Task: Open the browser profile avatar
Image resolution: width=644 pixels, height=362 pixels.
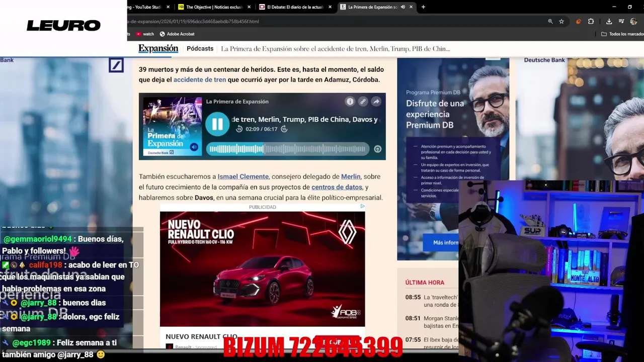Action: click(633, 22)
